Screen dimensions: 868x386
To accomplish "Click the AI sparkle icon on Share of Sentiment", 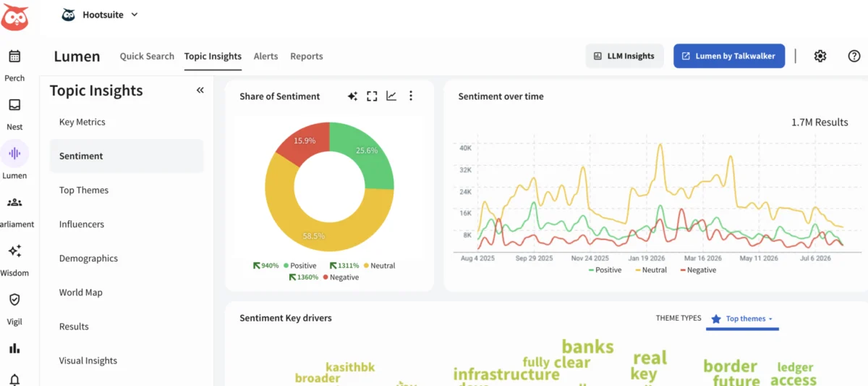I will (352, 96).
